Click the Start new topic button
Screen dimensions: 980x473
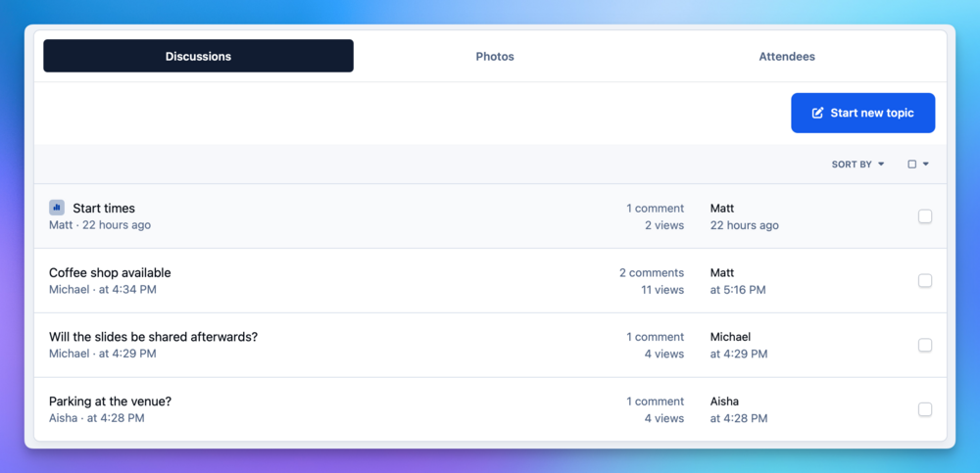tap(863, 113)
